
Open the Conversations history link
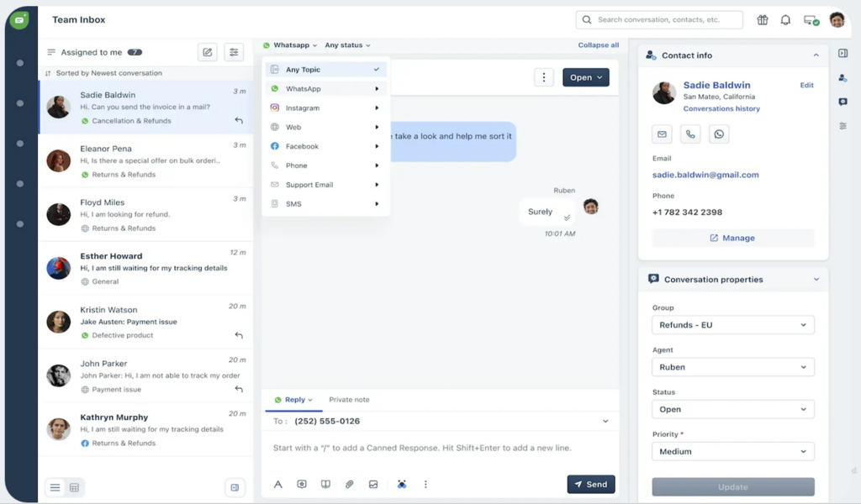[x=721, y=108]
